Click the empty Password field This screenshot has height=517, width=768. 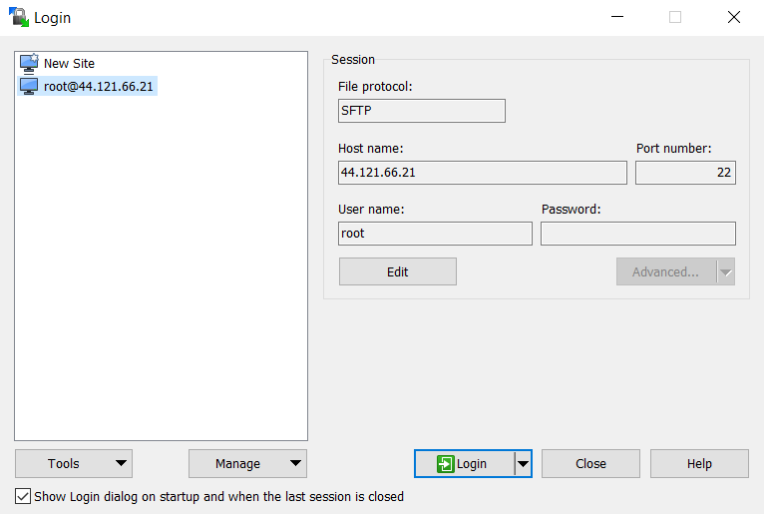pos(638,234)
